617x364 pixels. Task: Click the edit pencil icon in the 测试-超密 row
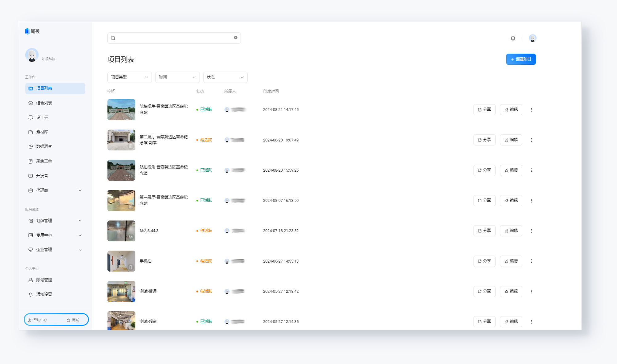coord(506,322)
